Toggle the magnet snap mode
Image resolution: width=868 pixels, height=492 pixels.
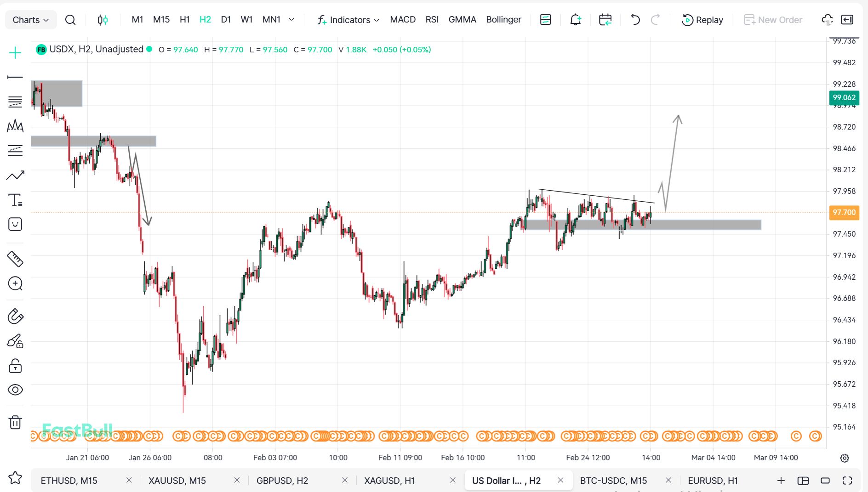pos(15,316)
